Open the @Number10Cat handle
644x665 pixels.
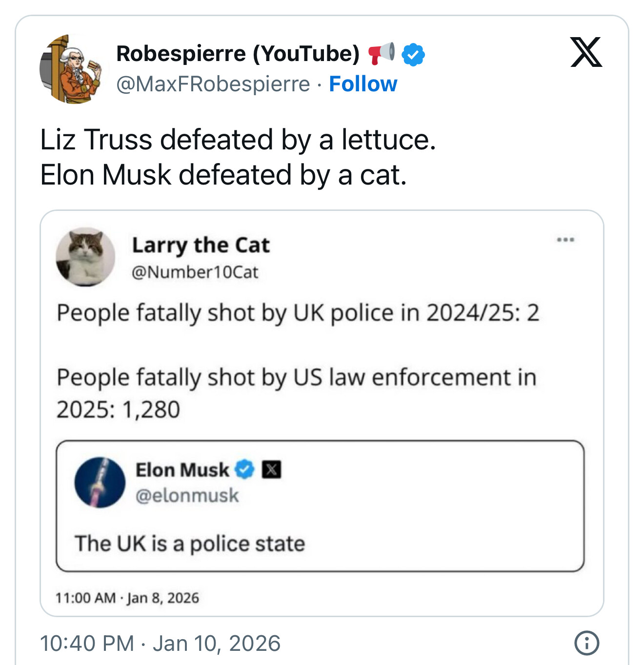tap(195, 272)
